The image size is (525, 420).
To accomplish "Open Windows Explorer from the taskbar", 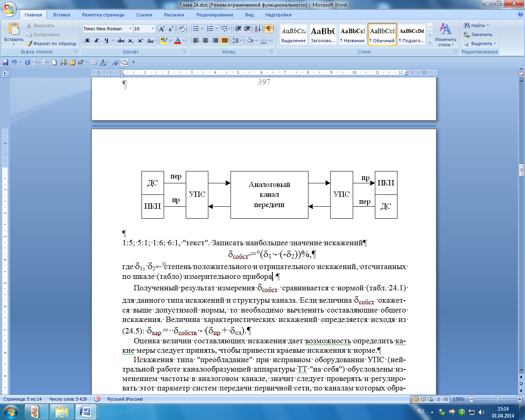I will point(62,412).
